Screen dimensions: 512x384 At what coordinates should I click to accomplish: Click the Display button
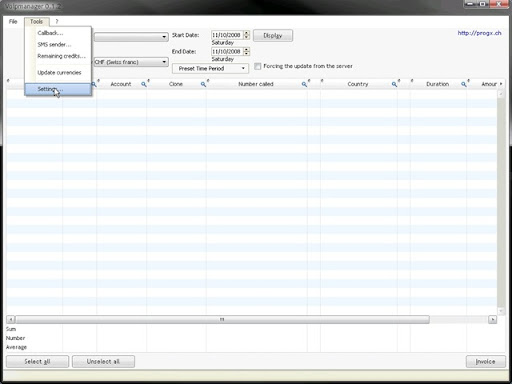(273, 35)
